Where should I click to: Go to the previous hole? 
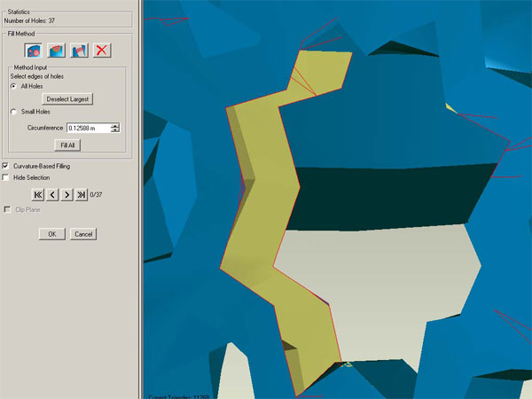point(52,194)
